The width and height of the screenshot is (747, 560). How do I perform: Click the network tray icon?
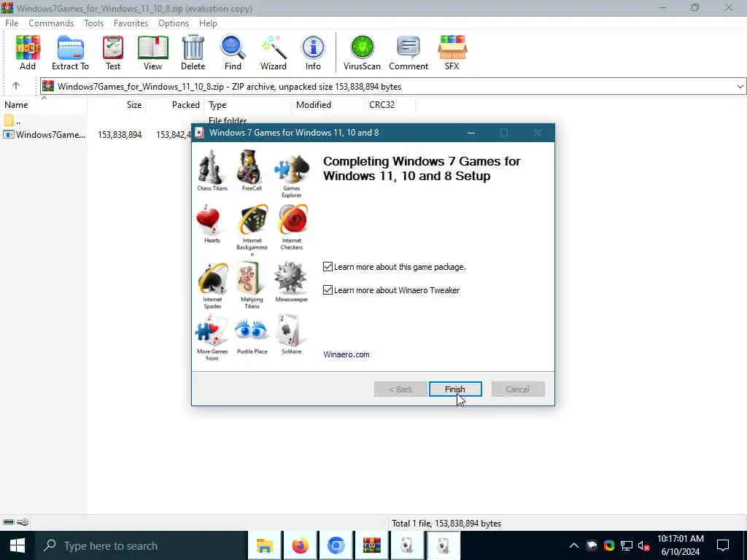pyautogui.click(x=627, y=545)
